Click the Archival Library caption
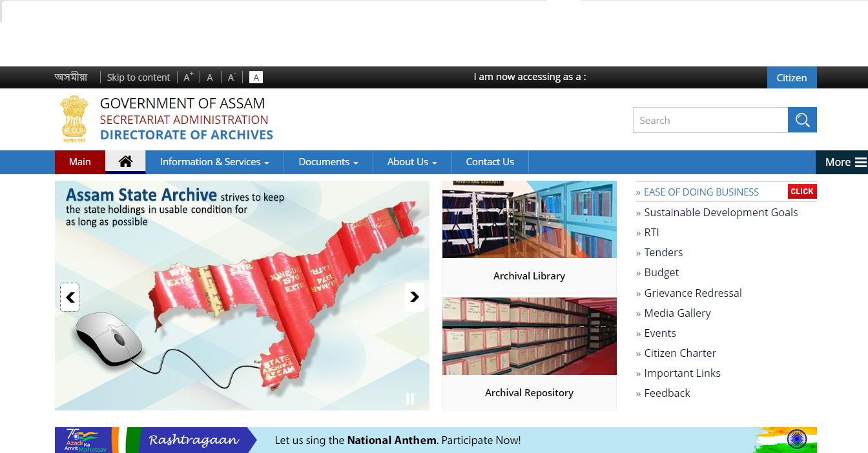This screenshot has height=453, width=868. click(x=529, y=276)
